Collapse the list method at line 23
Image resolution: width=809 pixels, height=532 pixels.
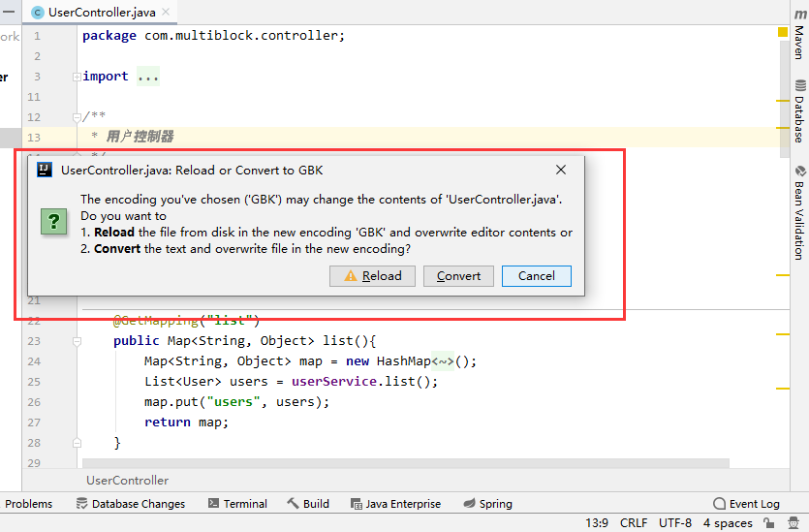[77, 341]
